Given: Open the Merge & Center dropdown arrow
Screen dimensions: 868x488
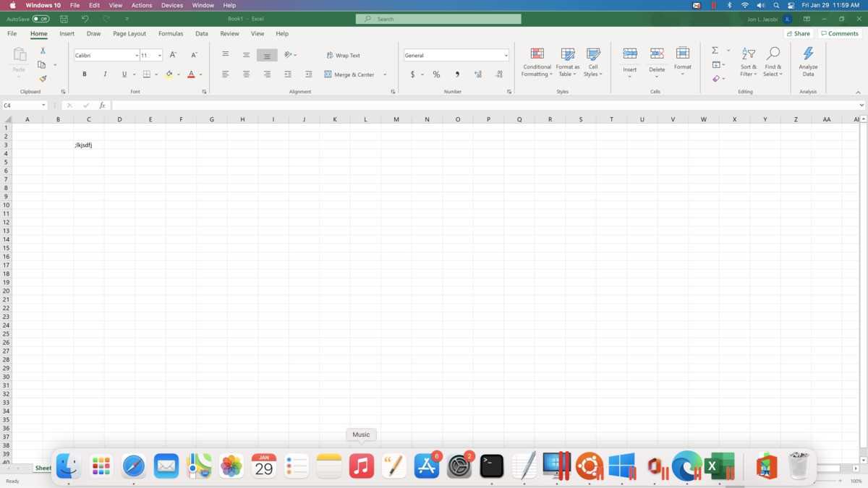Looking at the screenshot, I should (x=385, y=74).
